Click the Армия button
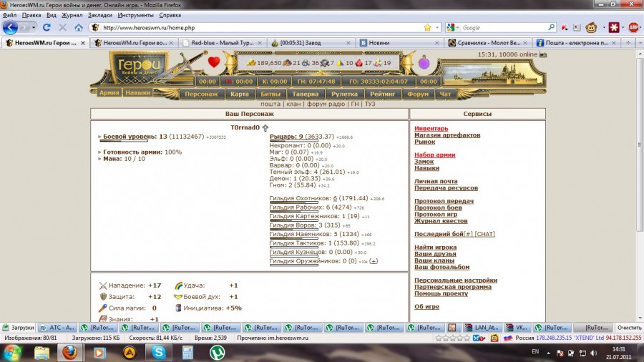This screenshot has height=362, width=644. pyautogui.click(x=109, y=93)
